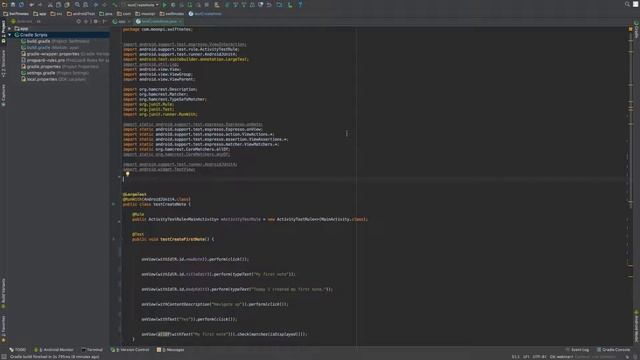
Task: Click the green Run app button
Action: [x=165, y=5]
